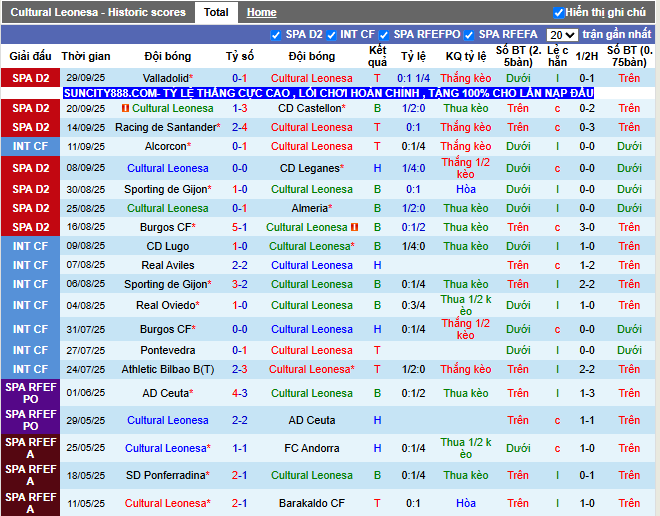Click the SUNCITY888.COM advertisement banner
This screenshot has width=660, height=516.
coord(328,93)
